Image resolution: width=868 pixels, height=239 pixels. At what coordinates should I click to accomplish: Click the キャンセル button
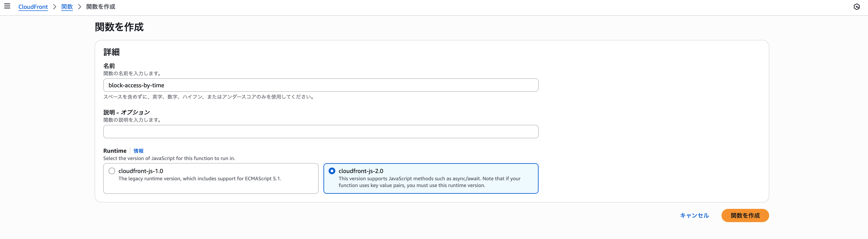694,215
